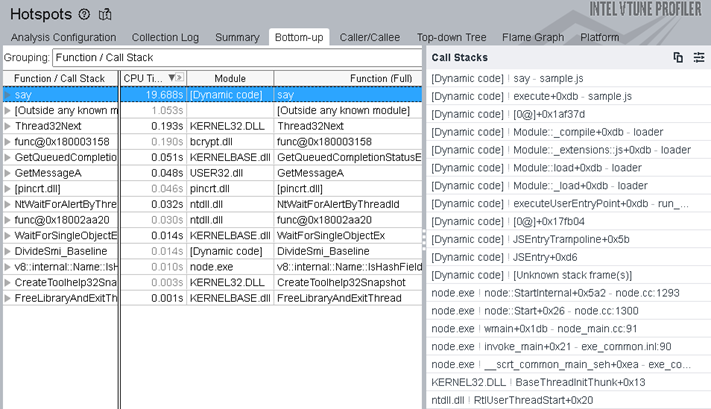Open call stack settings filter icon

(x=698, y=58)
